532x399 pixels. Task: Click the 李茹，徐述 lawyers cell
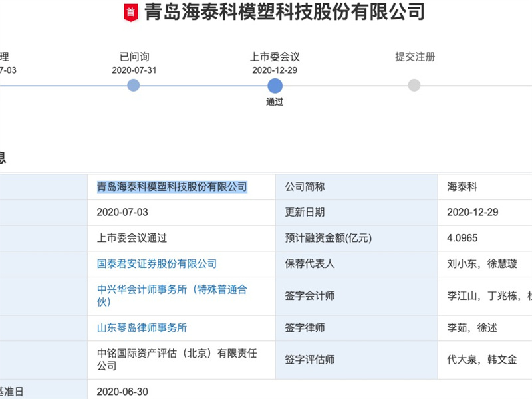[x=485, y=328]
